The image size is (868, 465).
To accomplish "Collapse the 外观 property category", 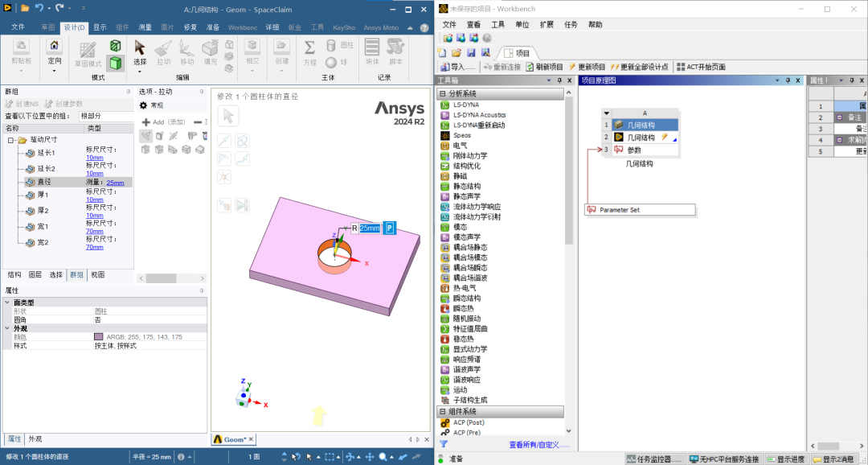I will [x=6, y=328].
